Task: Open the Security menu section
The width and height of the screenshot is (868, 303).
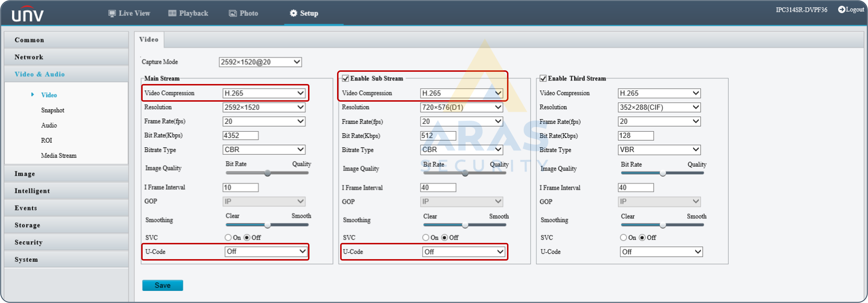Action: coord(66,243)
